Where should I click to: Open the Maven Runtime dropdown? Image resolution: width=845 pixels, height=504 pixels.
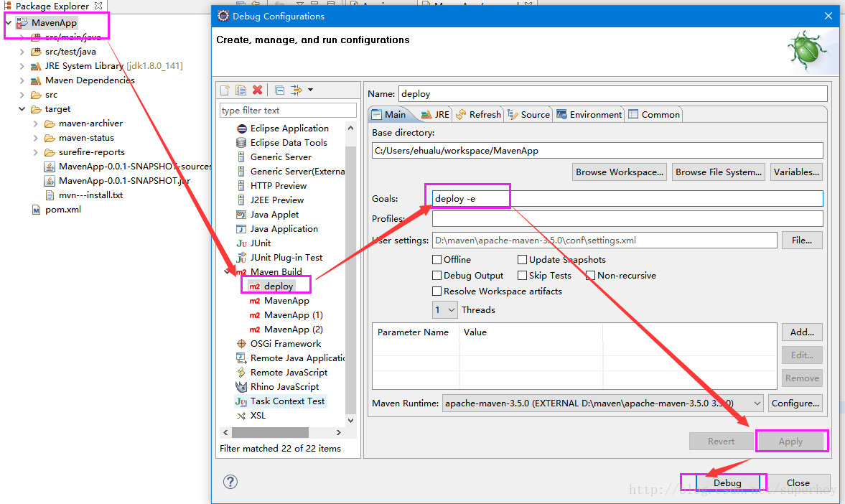(x=602, y=403)
